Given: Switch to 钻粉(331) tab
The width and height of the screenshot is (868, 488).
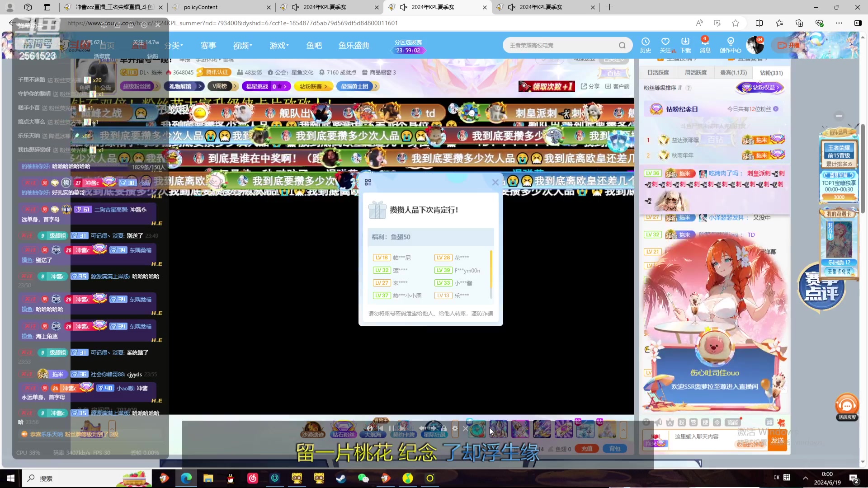Looking at the screenshot, I should pos(771,73).
